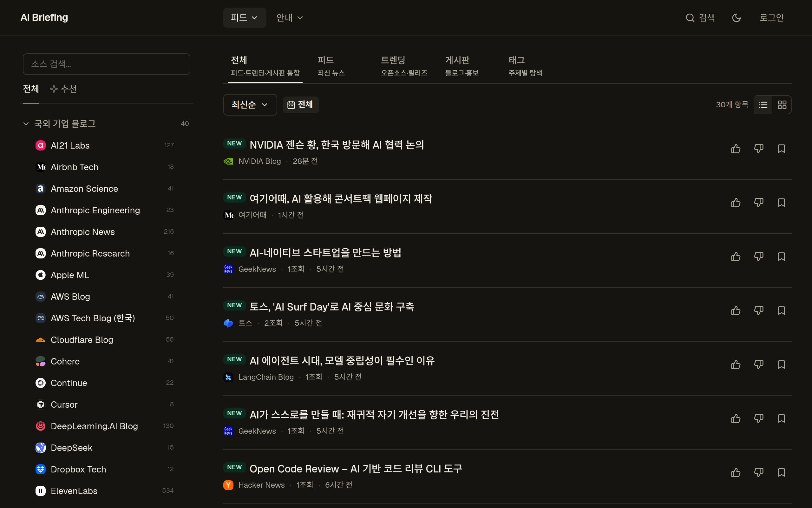Open the 최신순 sort dropdown
This screenshot has width=812, height=508.
(x=250, y=105)
